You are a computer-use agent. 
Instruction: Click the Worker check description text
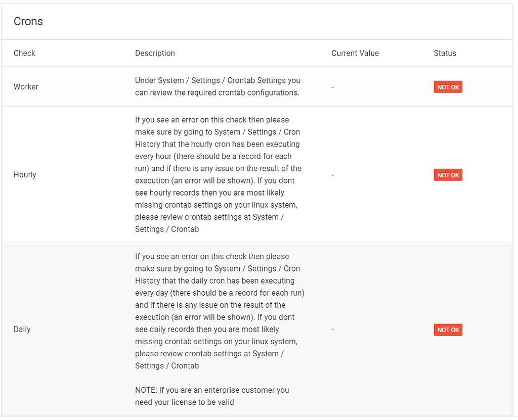tap(217, 86)
